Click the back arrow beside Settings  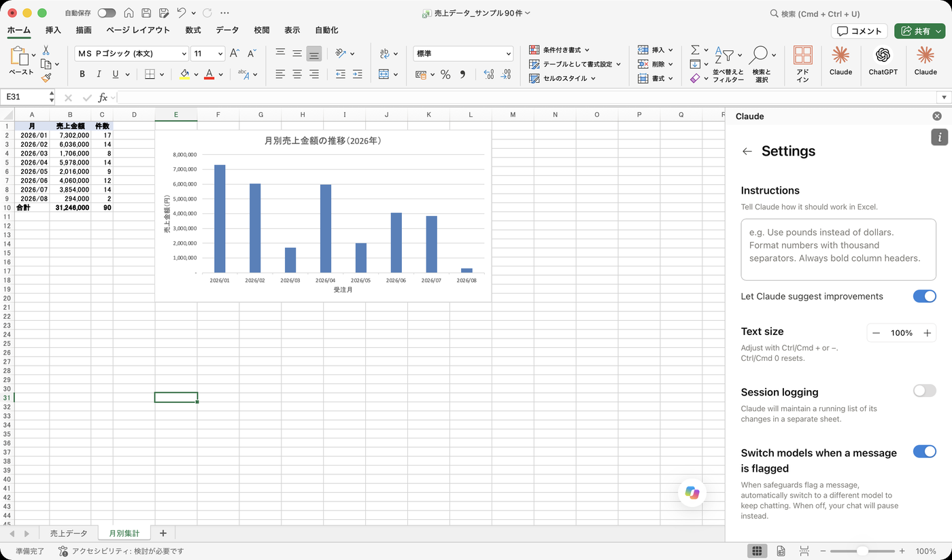pos(747,152)
